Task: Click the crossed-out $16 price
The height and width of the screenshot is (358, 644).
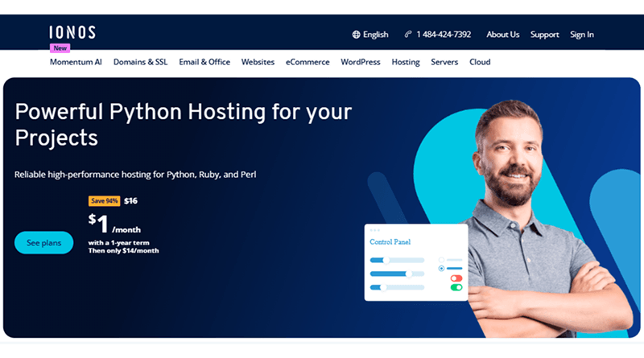Action: coord(130,201)
